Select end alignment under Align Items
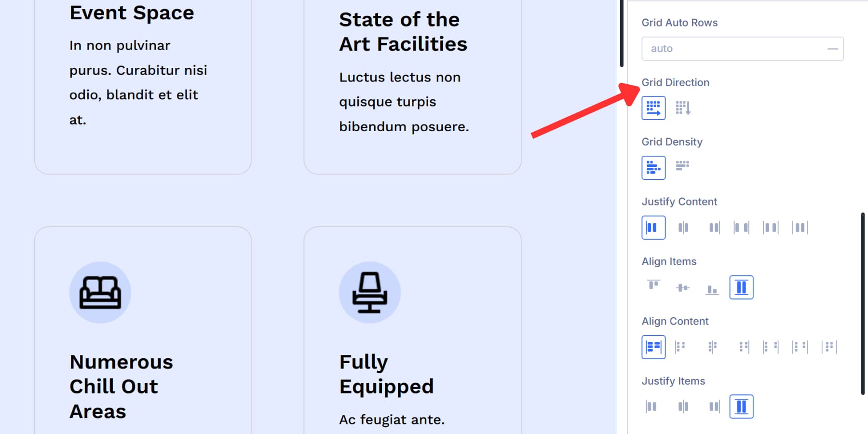Viewport: 868px width, 434px height. (712, 287)
